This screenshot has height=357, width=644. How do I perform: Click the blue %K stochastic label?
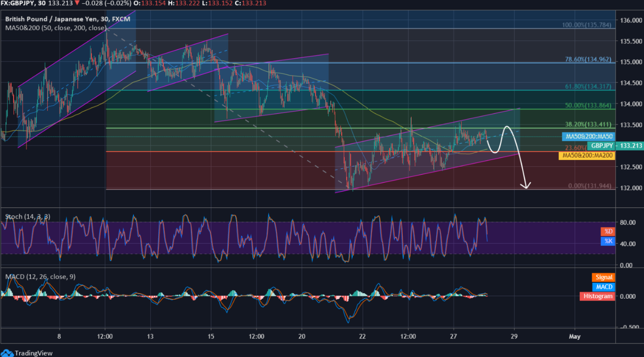(x=608, y=241)
